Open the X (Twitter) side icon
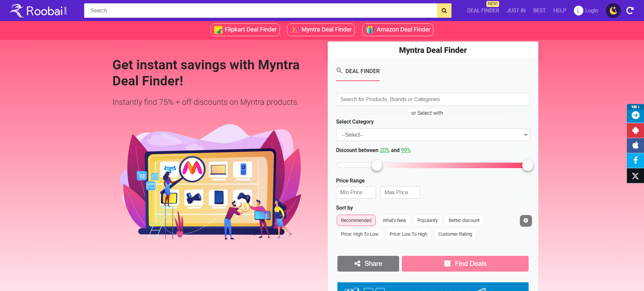 635,176
